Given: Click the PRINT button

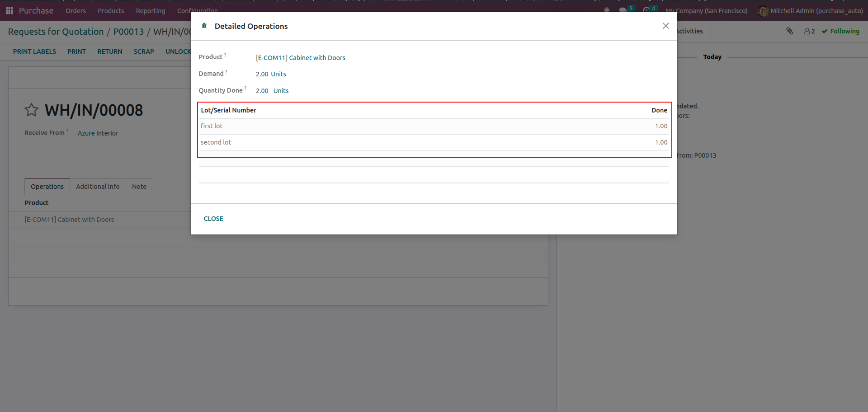Looking at the screenshot, I should 77,51.
